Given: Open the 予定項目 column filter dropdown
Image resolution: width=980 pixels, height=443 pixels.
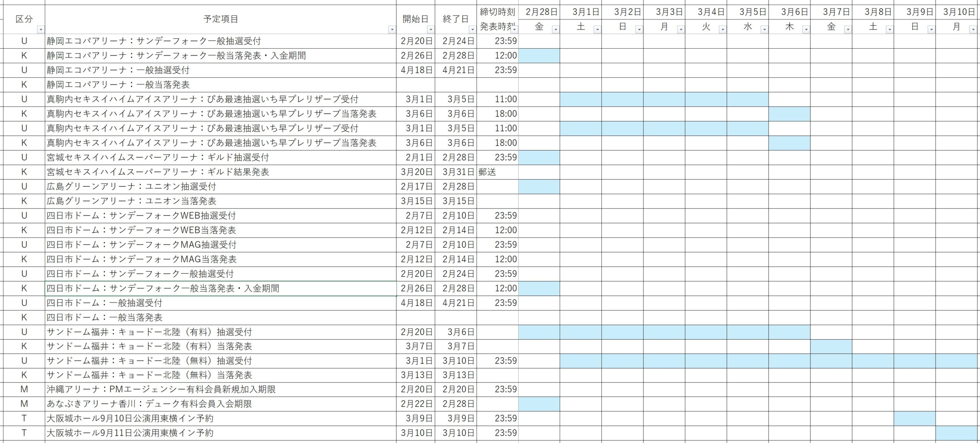Looking at the screenshot, I should [x=392, y=30].
